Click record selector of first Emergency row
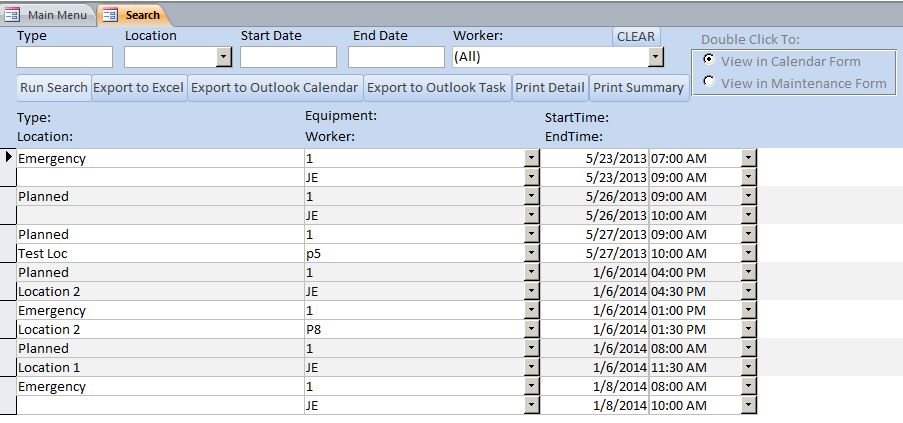903x423 pixels. [x=8, y=167]
